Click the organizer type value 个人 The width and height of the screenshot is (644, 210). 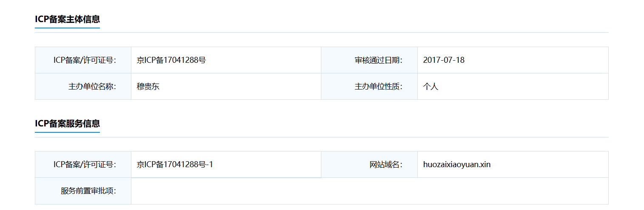click(x=431, y=87)
